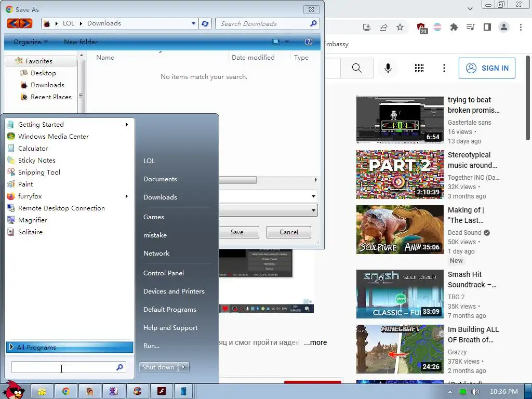Open the Save as type dropdown
Screen dimensions: 532x399
click(x=313, y=210)
